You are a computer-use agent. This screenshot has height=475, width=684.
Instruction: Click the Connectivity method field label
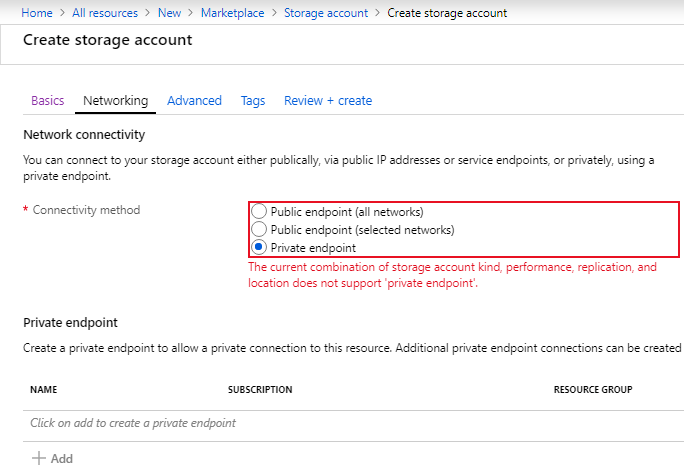[x=86, y=210]
